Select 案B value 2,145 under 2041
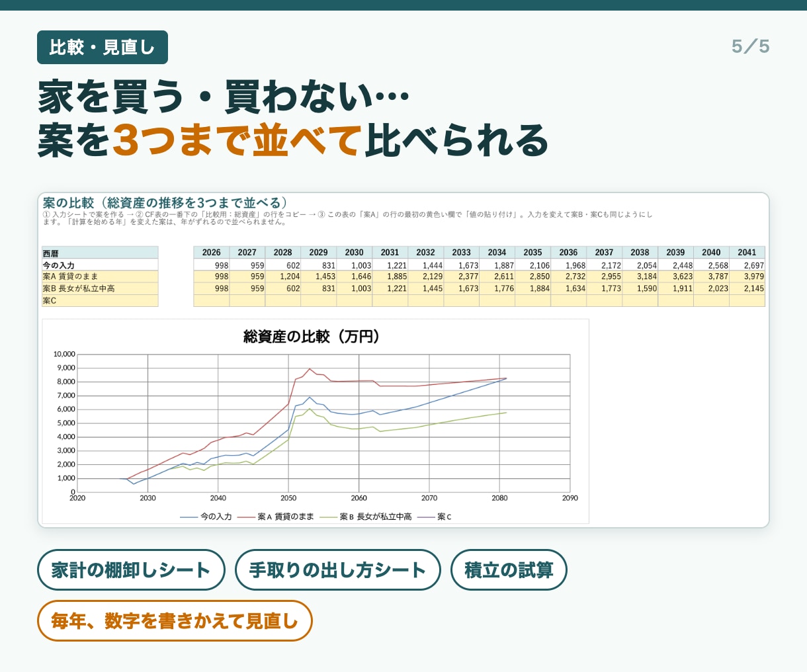Screen dimensions: 807x672 747,288
